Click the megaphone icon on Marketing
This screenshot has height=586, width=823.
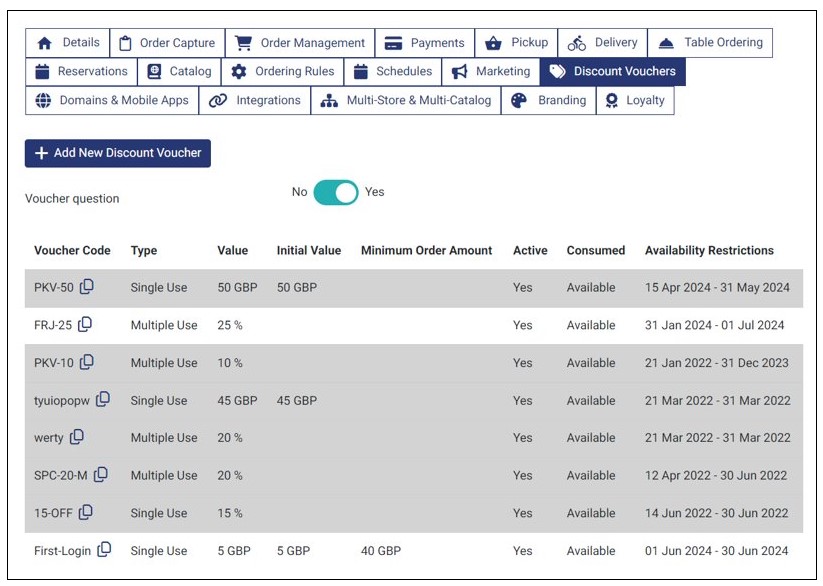[459, 71]
